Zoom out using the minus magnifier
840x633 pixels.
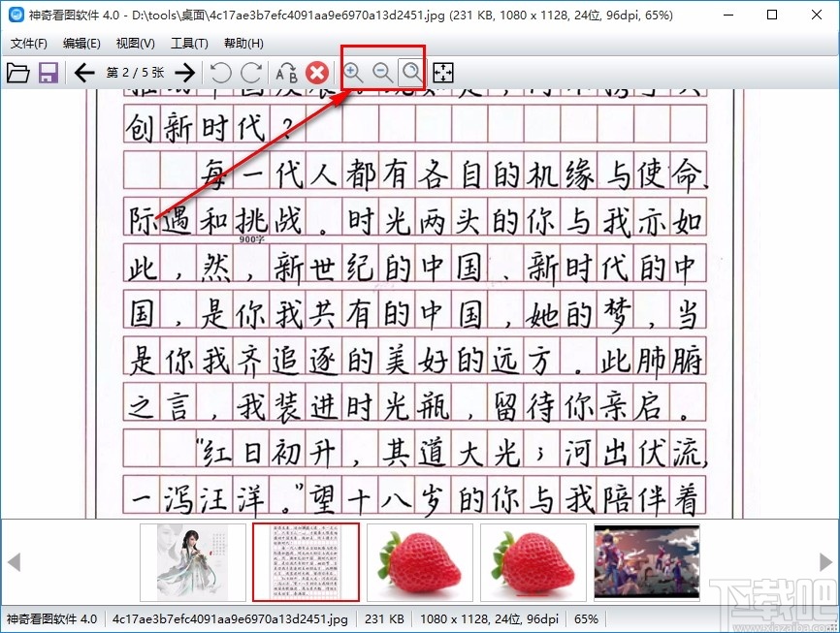[x=382, y=72]
